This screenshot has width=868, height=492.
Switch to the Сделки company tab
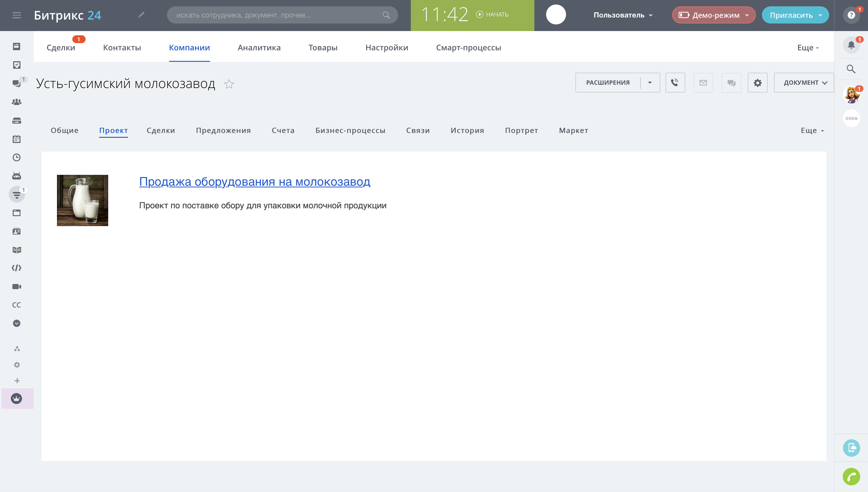pos(160,131)
